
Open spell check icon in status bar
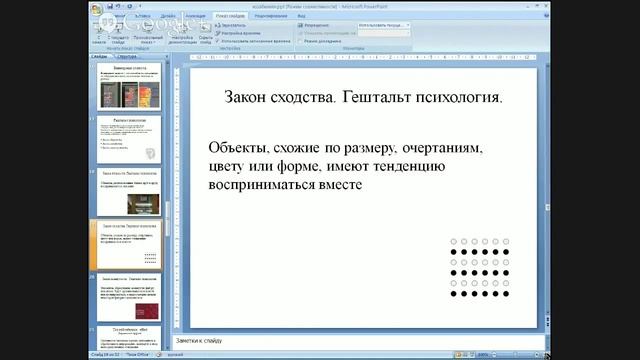click(159, 355)
